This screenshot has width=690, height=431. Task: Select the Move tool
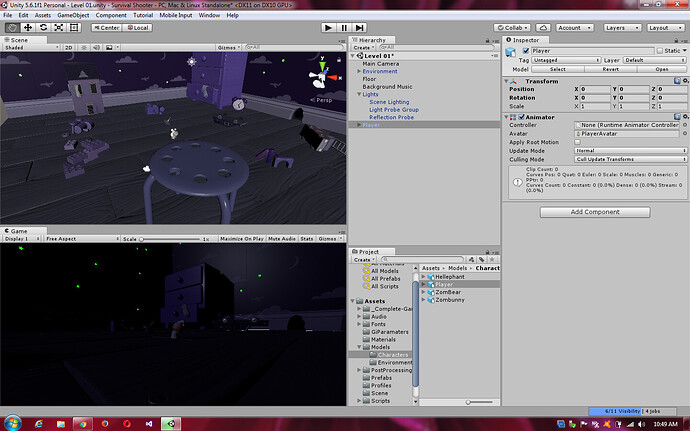28,28
